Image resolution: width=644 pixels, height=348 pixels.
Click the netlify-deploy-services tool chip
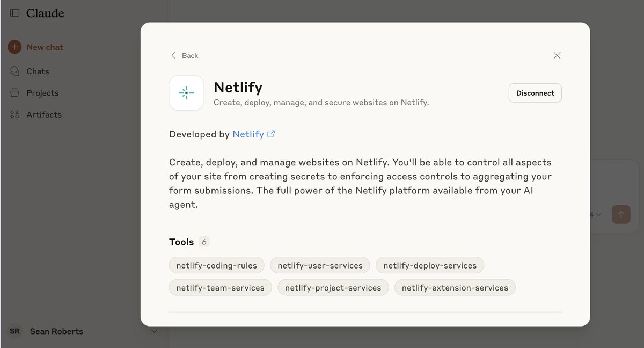[430, 265]
